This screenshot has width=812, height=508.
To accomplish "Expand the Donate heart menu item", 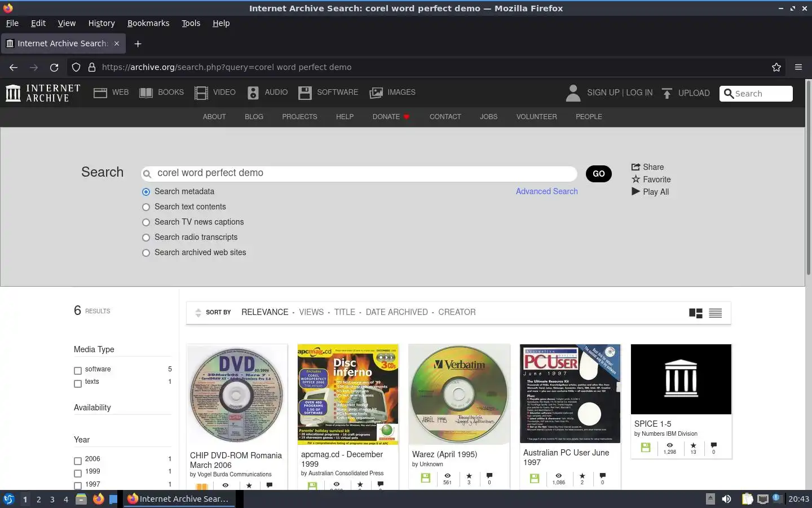I will point(391,117).
